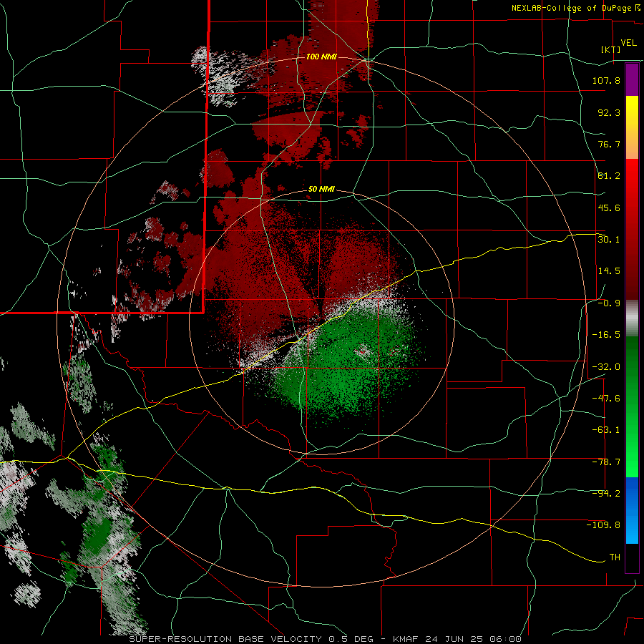Screen dimensions: 644x644
Task: Click the -78.7 velocity scale value
Action: (606, 462)
